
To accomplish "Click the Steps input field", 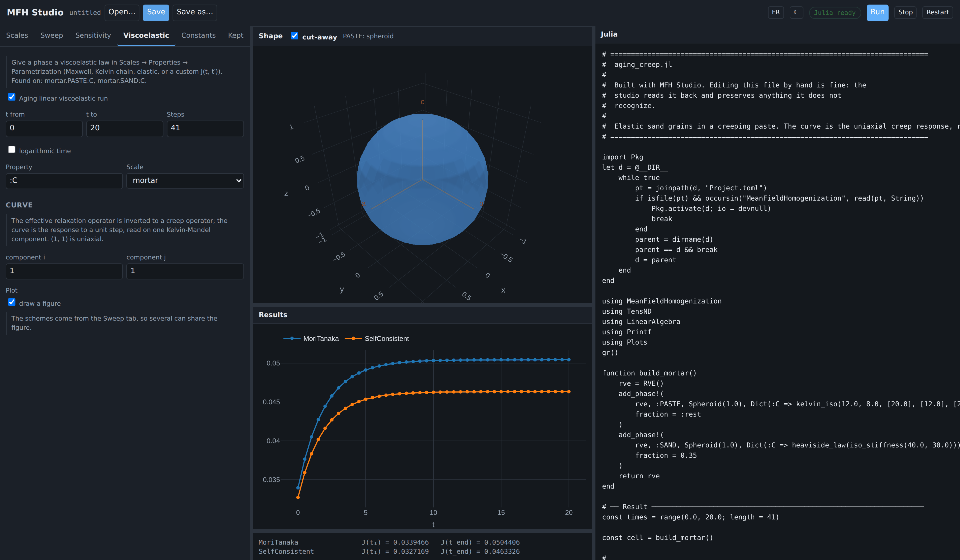I will (x=205, y=128).
